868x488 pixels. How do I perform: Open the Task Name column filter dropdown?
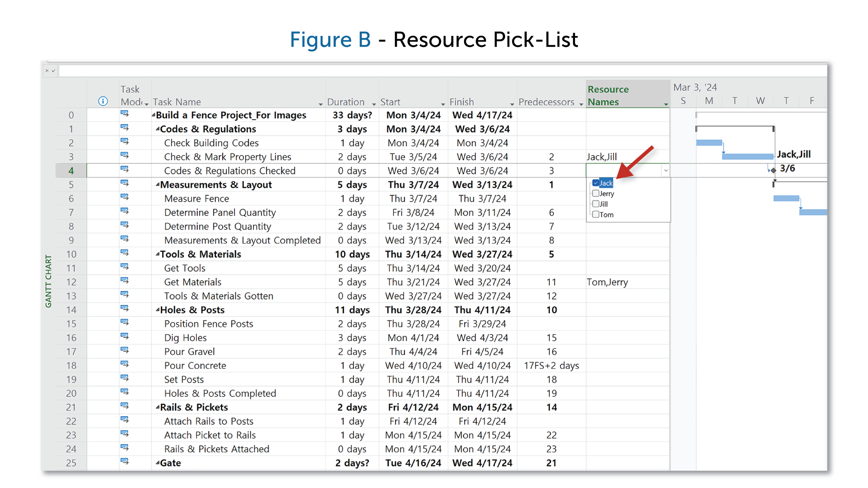[x=320, y=104]
